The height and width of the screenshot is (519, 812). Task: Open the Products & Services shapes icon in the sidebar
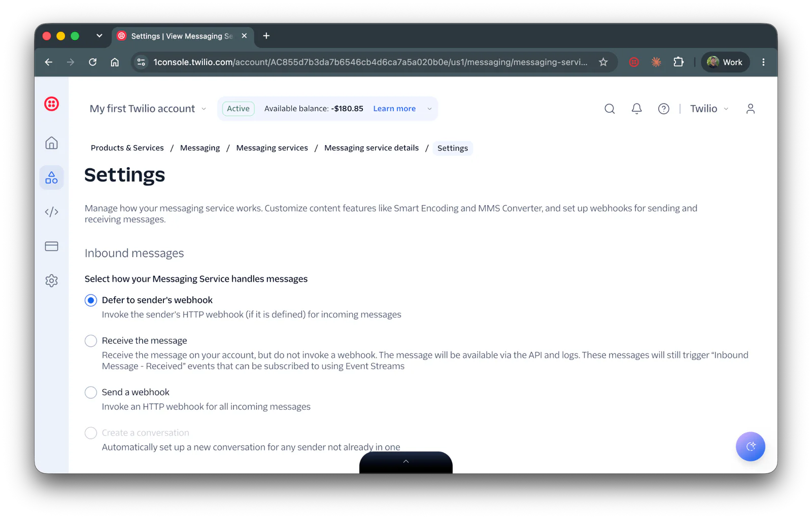pos(51,178)
